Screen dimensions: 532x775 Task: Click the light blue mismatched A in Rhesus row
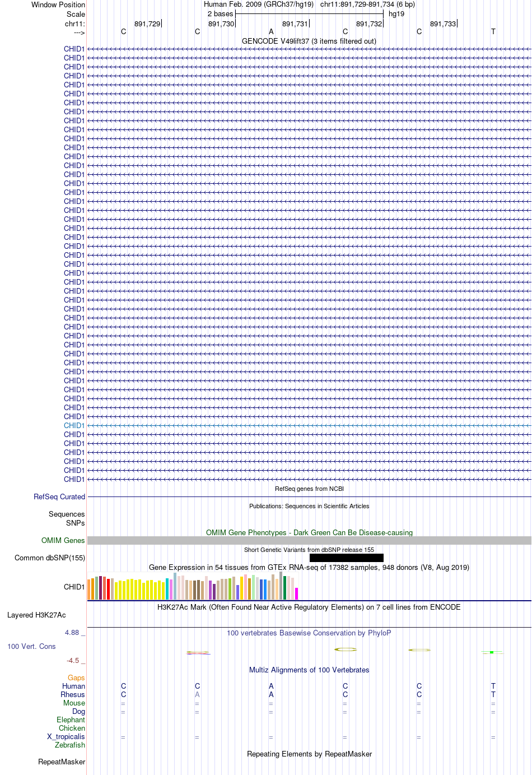click(197, 694)
